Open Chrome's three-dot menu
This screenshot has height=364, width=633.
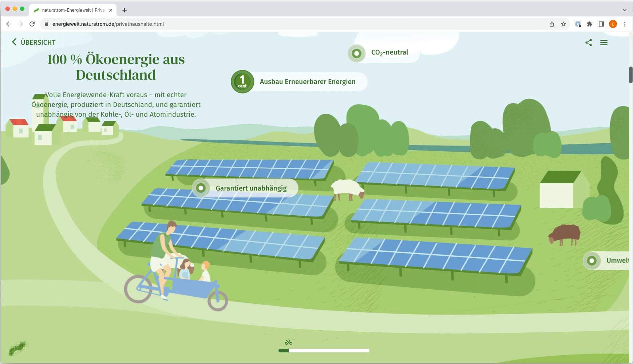625,24
